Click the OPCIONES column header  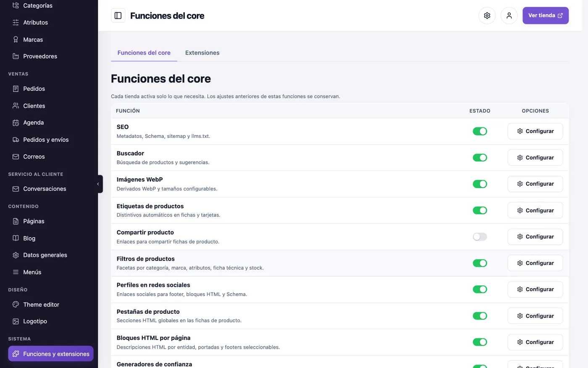point(535,111)
